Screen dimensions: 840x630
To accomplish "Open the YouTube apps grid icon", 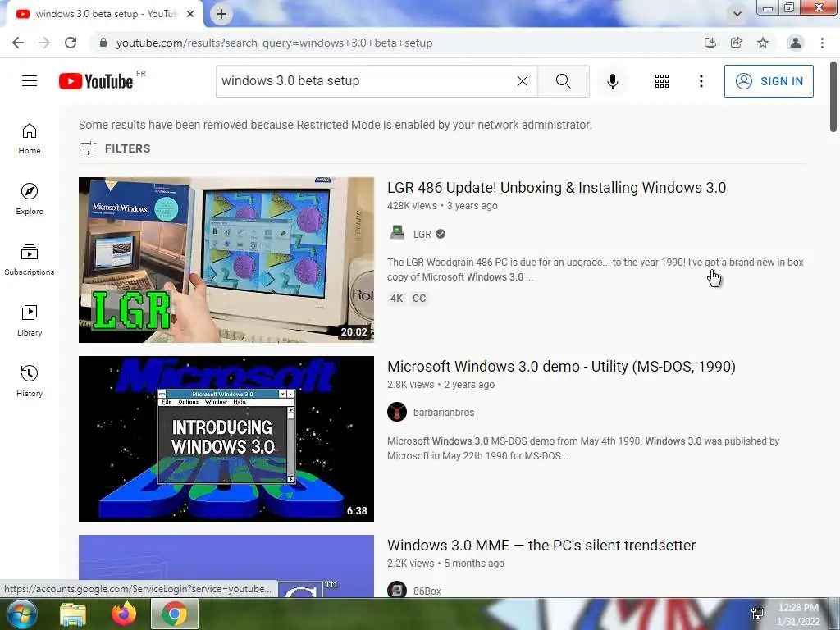I will click(x=662, y=81).
